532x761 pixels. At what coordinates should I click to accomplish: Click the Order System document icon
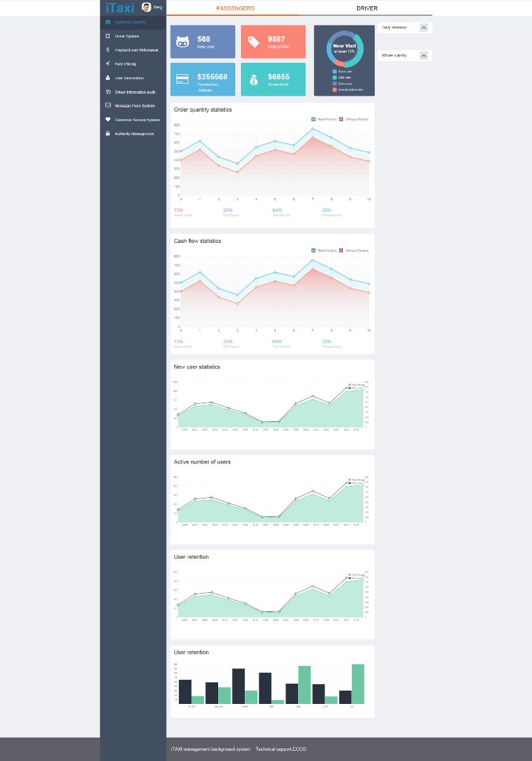[x=108, y=36]
